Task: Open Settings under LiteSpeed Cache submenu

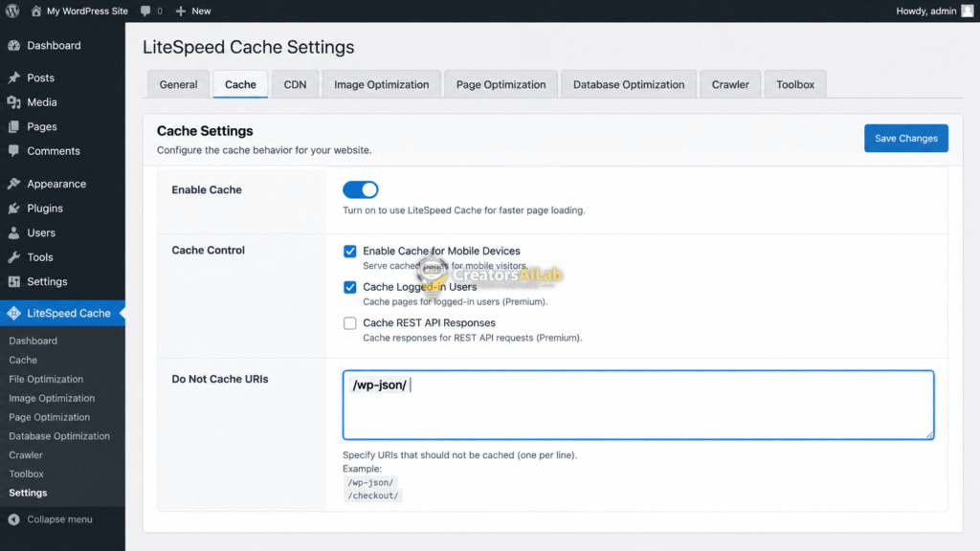Action: click(28, 493)
